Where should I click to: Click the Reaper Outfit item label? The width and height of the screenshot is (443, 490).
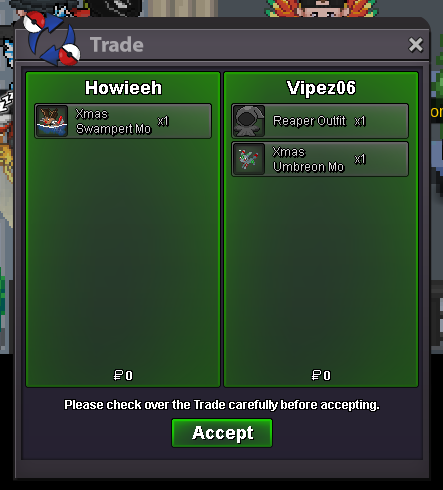pyautogui.click(x=309, y=121)
